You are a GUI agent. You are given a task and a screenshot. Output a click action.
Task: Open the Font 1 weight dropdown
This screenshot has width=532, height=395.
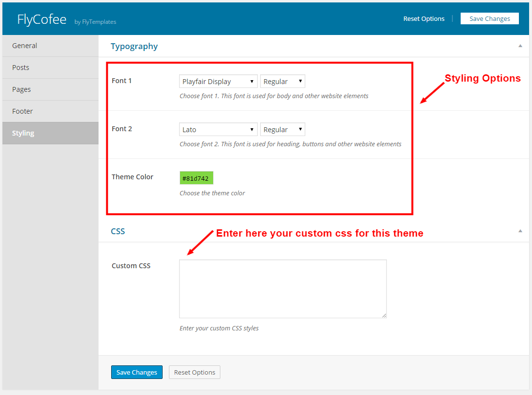coord(283,82)
